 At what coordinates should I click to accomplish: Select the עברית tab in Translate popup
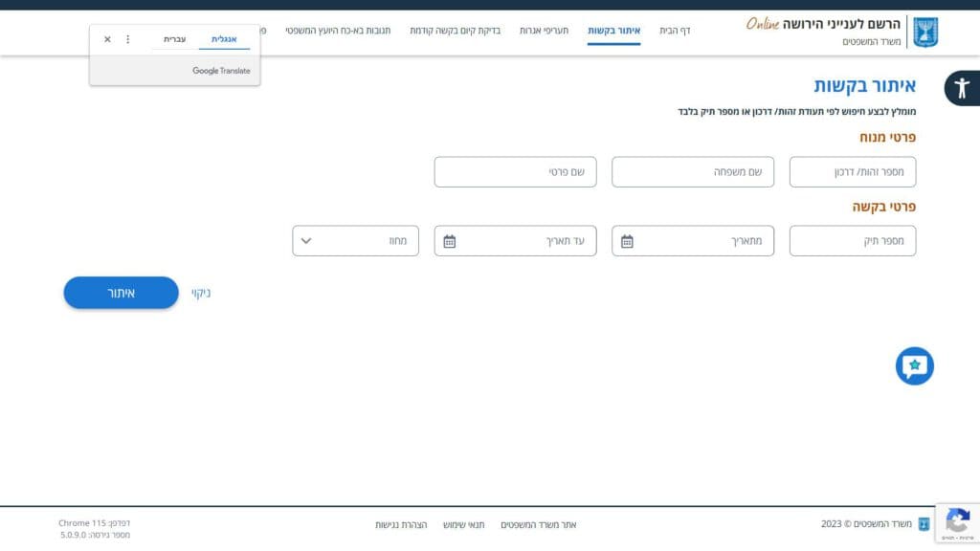point(174,39)
